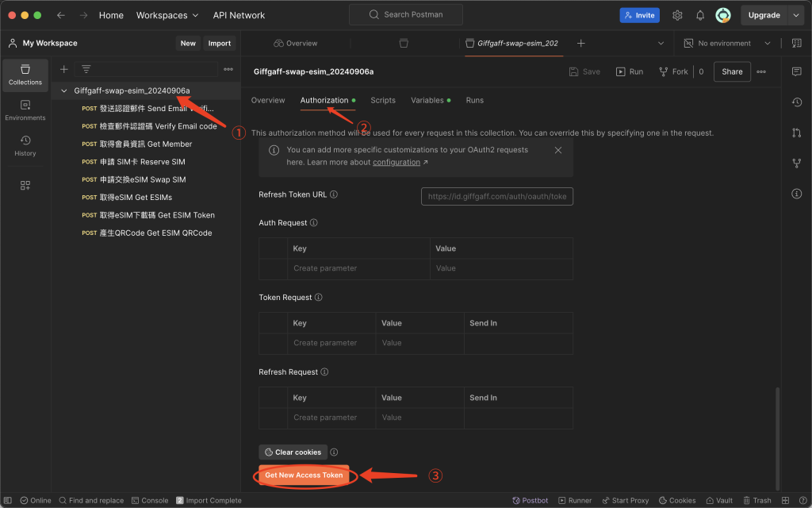Viewport: 812px width, 508px height.
Task: Open the environment quick look icon
Action: (x=797, y=44)
